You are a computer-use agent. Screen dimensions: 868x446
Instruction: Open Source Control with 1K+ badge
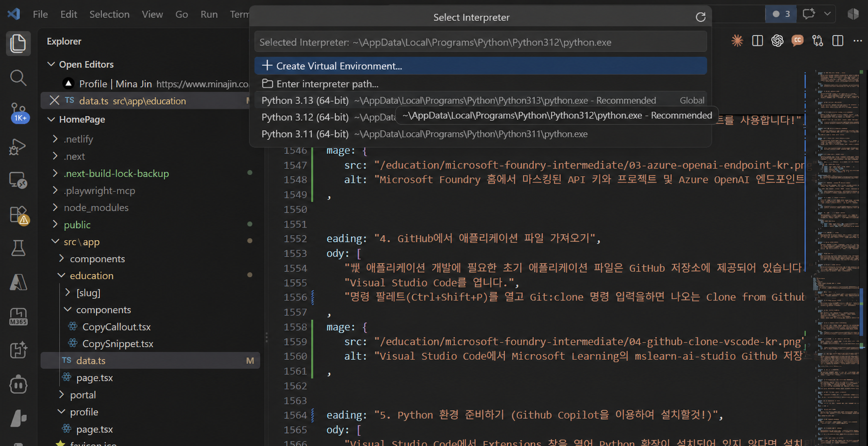(19, 113)
